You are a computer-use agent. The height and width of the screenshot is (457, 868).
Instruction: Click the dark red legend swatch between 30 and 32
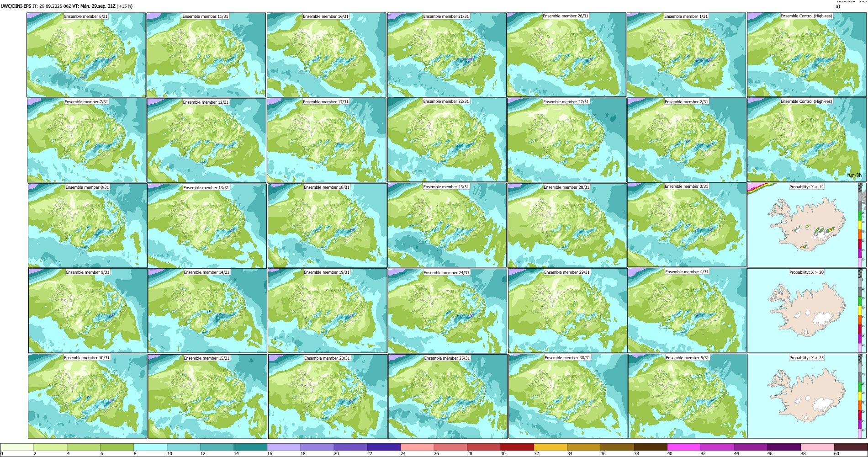517,447
